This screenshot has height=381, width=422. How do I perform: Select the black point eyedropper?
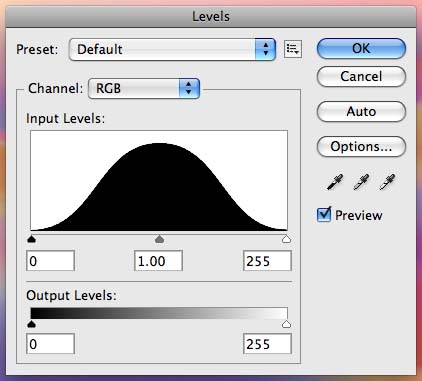(x=335, y=182)
